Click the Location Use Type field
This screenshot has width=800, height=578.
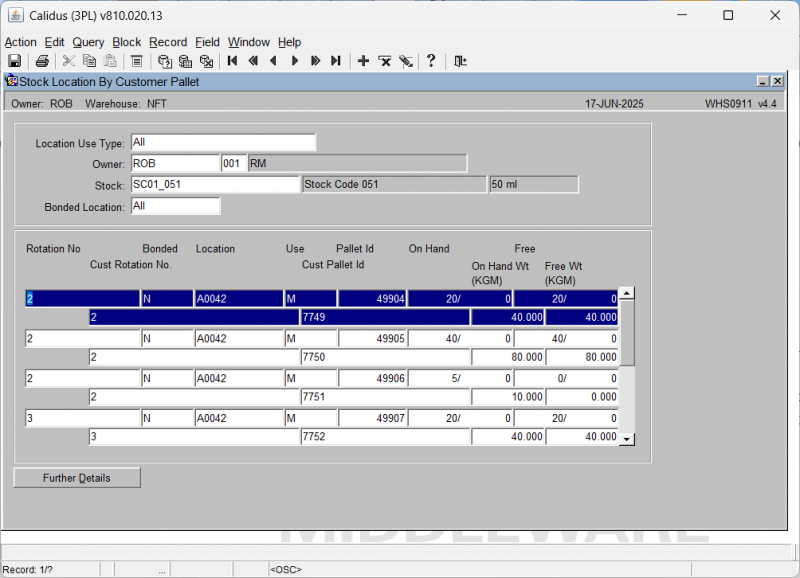coord(223,142)
